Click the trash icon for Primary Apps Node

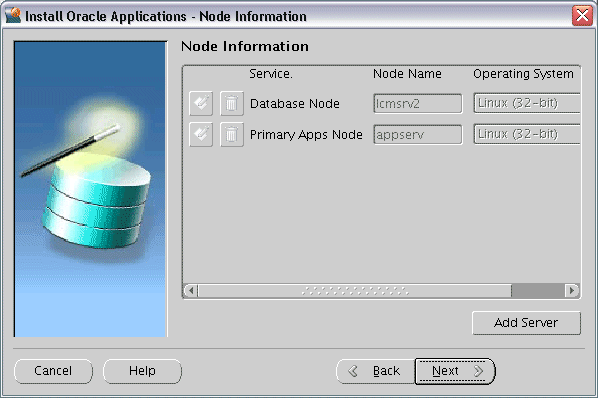click(231, 135)
